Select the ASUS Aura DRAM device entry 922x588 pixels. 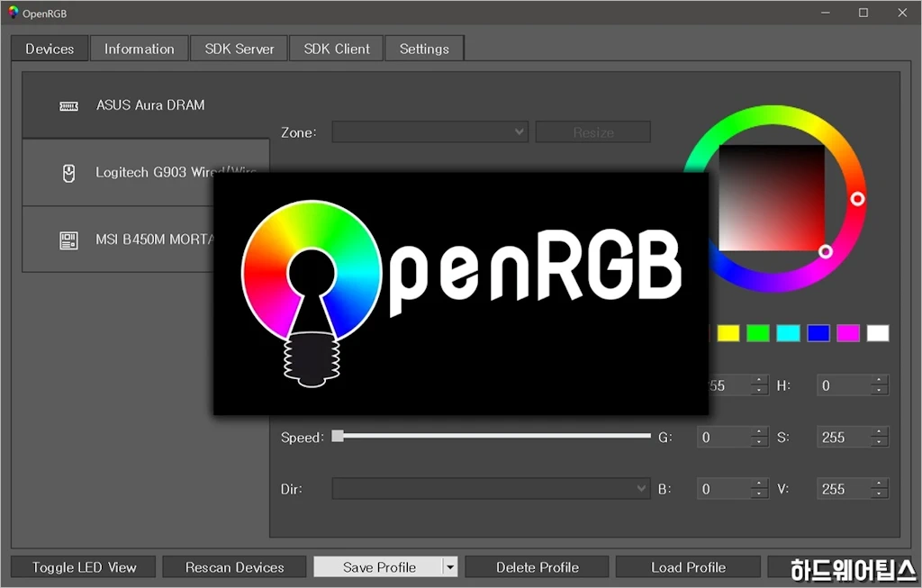(x=146, y=106)
